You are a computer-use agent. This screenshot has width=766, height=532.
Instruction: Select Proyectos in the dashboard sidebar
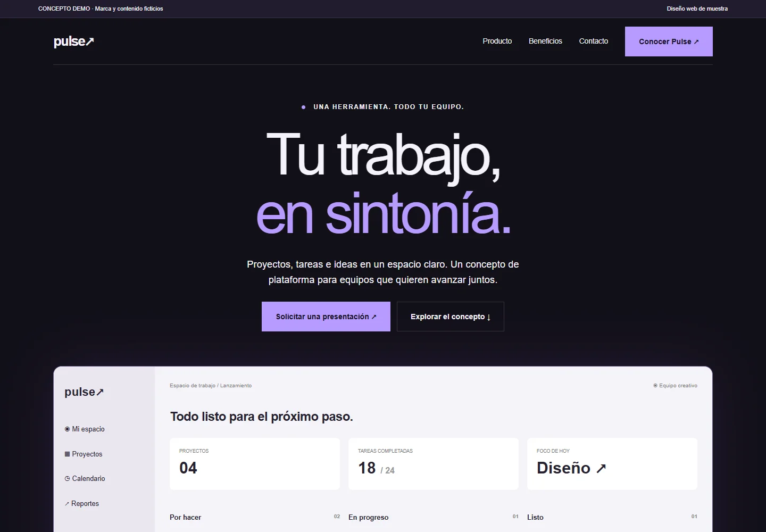84,454
